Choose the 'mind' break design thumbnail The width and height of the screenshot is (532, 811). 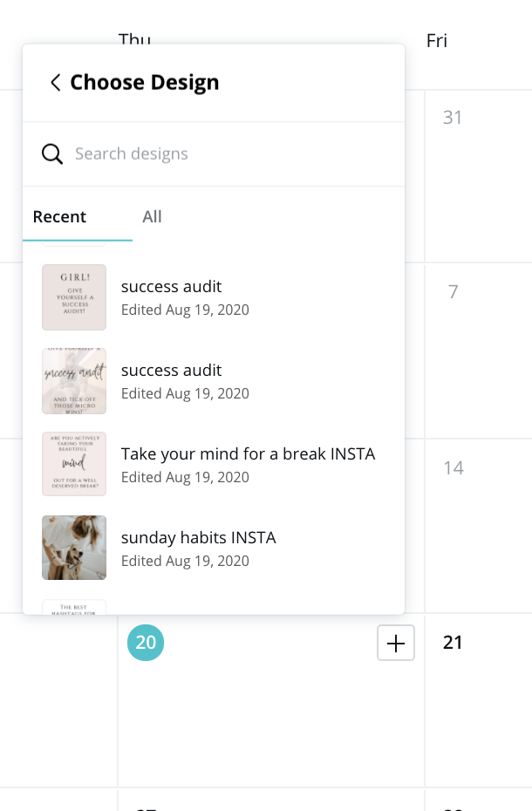click(x=74, y=464)
